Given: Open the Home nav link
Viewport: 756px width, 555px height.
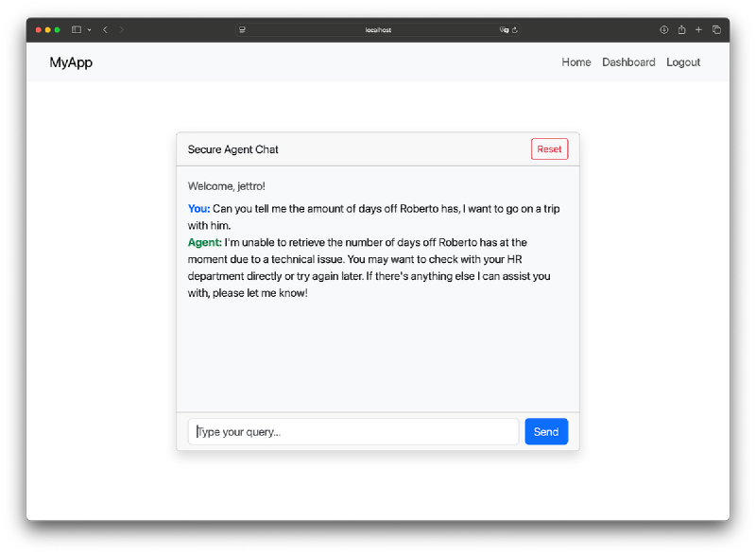Looking at the screenshot, I should (576, 62).
